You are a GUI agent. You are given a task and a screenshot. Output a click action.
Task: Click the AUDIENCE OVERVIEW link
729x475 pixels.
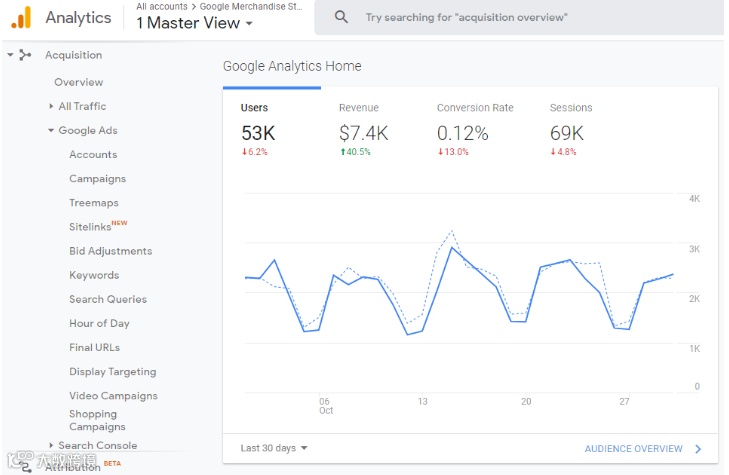pyautogui.click(x=633, y=449)
